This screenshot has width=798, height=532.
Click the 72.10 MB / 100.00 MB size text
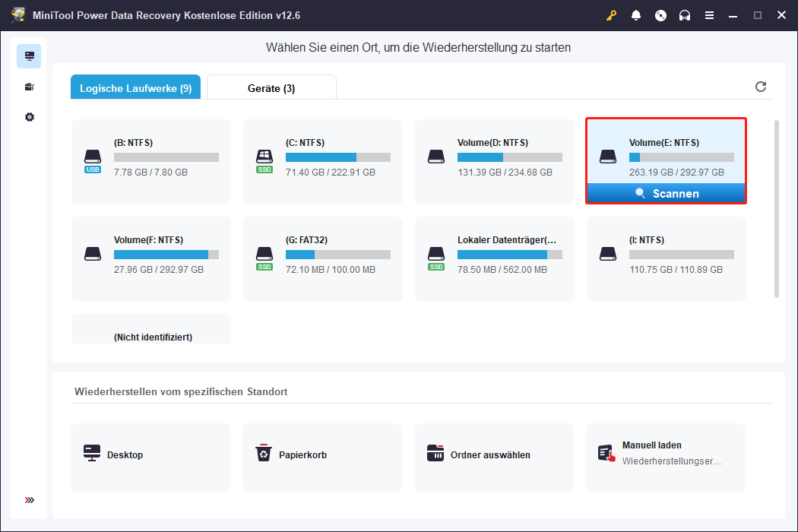point(331,269)
